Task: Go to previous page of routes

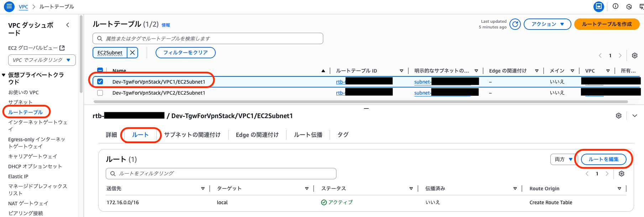Action: pyautogui.click(x=587, y=174)
